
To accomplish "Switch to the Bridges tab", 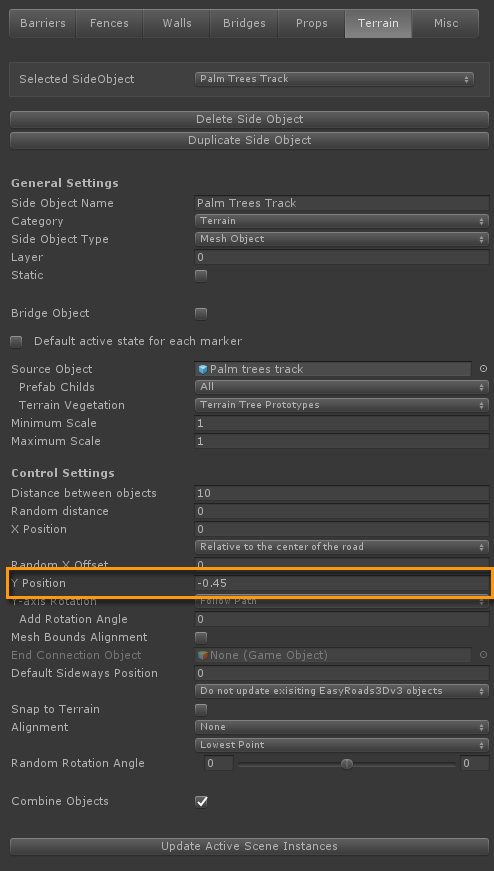I will 244,23.
